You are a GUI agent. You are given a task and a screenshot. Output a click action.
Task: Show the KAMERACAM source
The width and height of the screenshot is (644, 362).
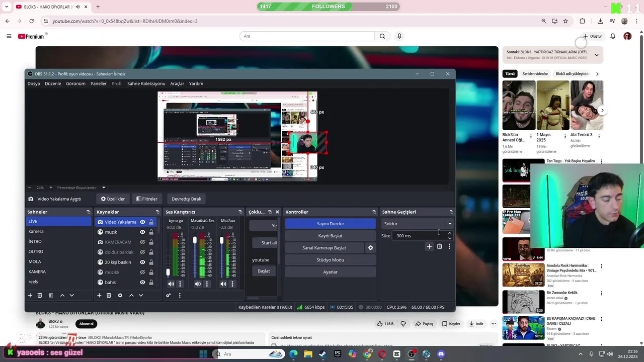(142, 242)
